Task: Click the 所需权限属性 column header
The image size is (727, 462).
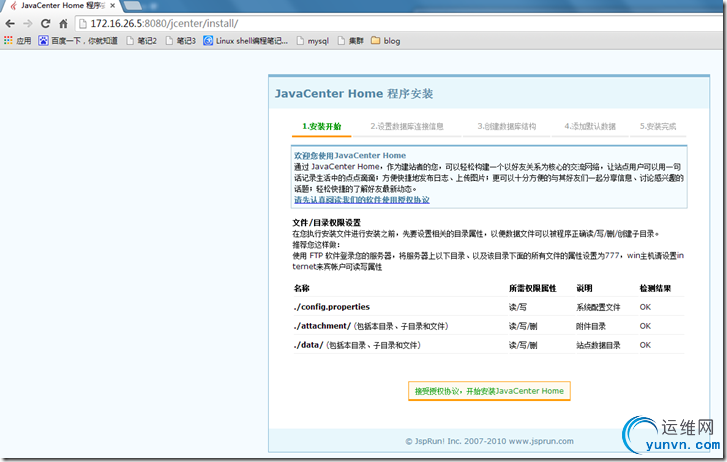Action: tap(532, 288)
